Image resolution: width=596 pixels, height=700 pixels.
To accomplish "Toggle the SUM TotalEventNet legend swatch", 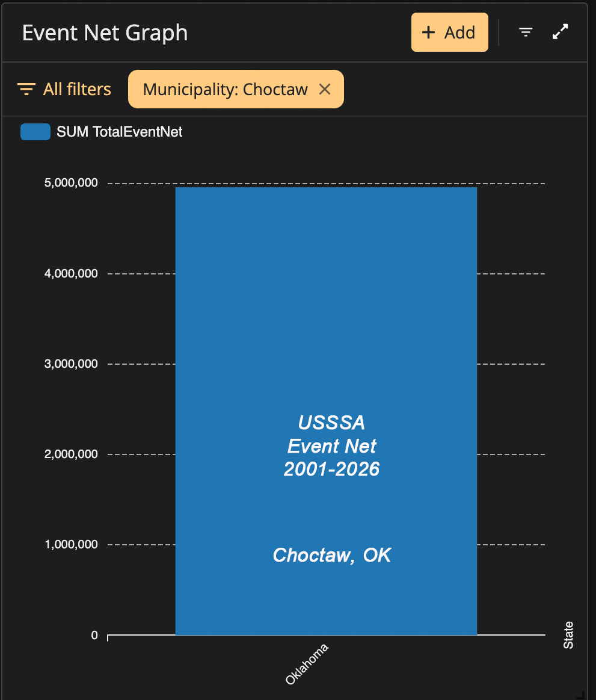I will pos(35,132).
